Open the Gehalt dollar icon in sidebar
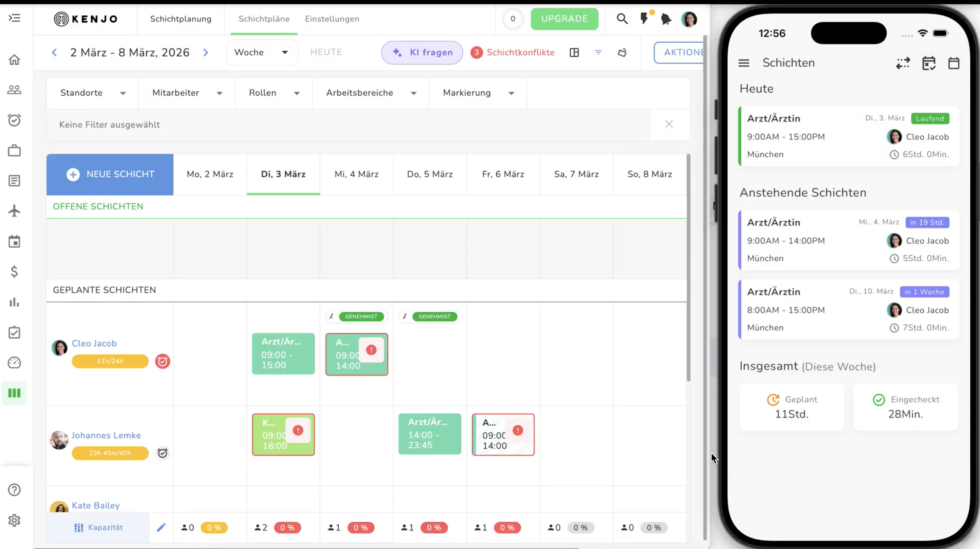980x549 pixels. click(14, 272)
